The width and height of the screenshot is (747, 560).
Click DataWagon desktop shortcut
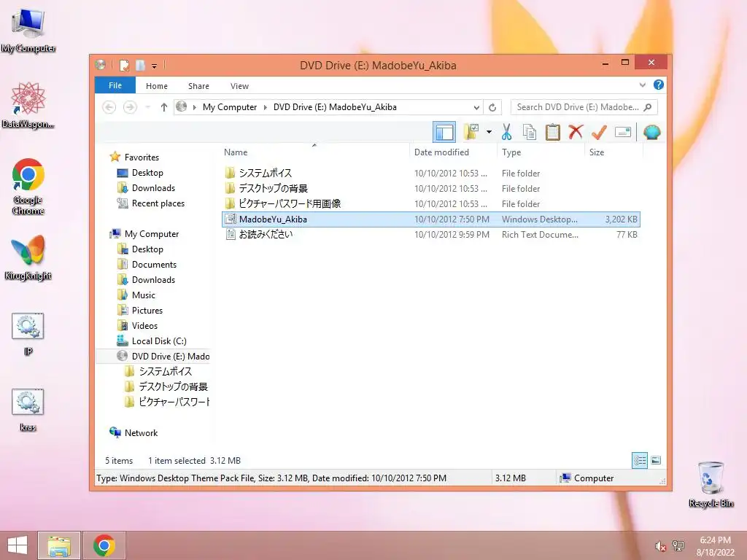click(28, 105)
